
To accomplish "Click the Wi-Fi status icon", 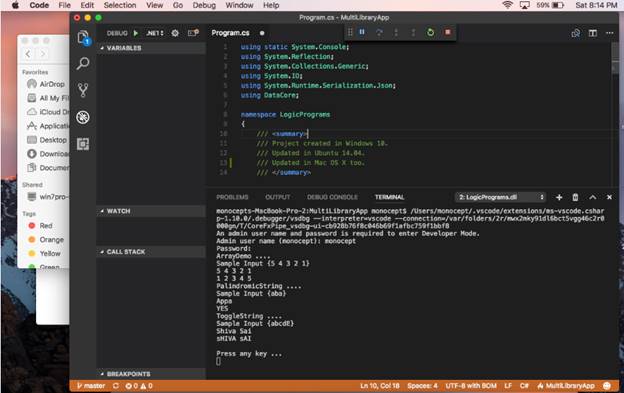I will point(507,5).
